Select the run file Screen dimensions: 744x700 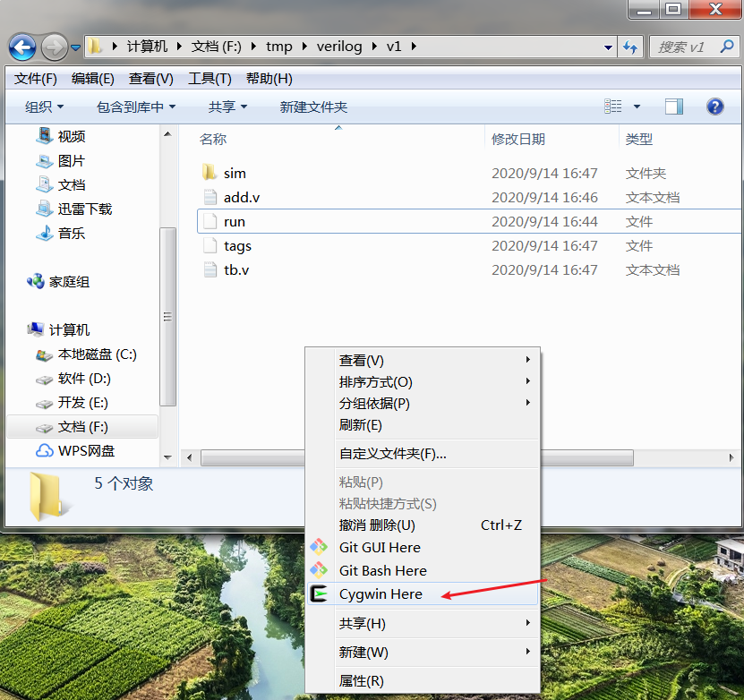[x=470, y=221]
